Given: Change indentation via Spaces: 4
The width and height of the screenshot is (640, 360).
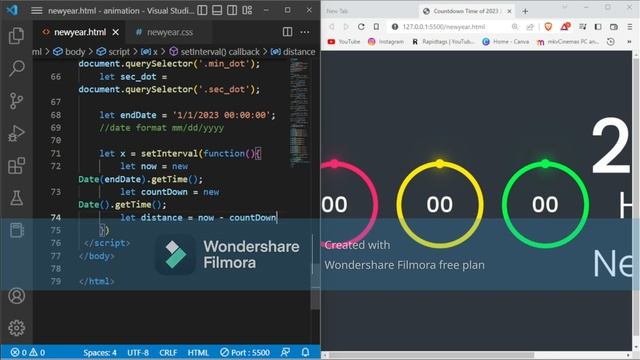Looking at the screenshot, I should tap(100, 352).
